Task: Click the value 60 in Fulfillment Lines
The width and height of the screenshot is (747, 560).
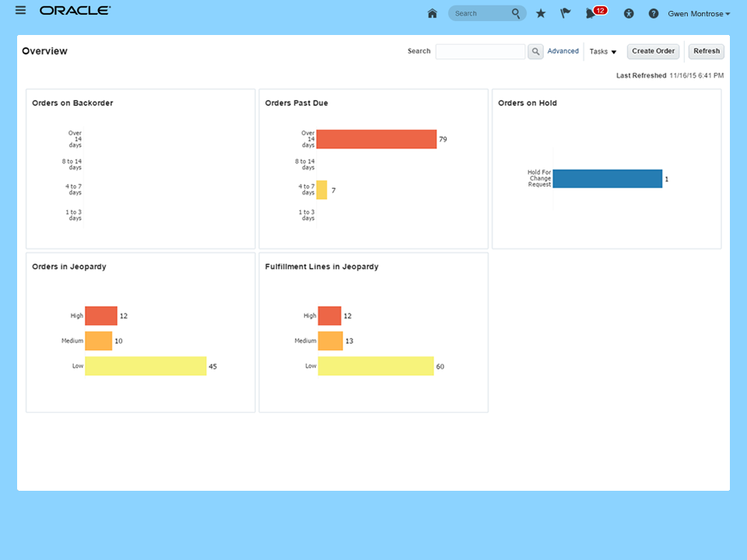Action: [440, 366]
